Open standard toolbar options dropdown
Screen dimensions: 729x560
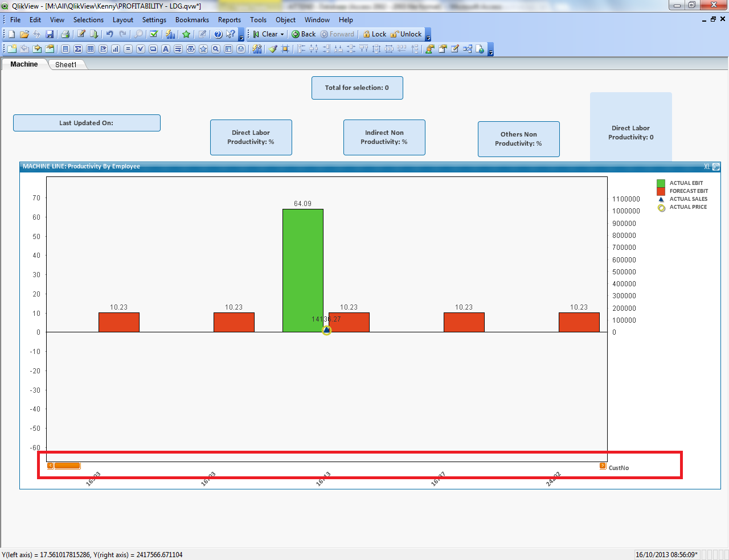pos(241,35)
